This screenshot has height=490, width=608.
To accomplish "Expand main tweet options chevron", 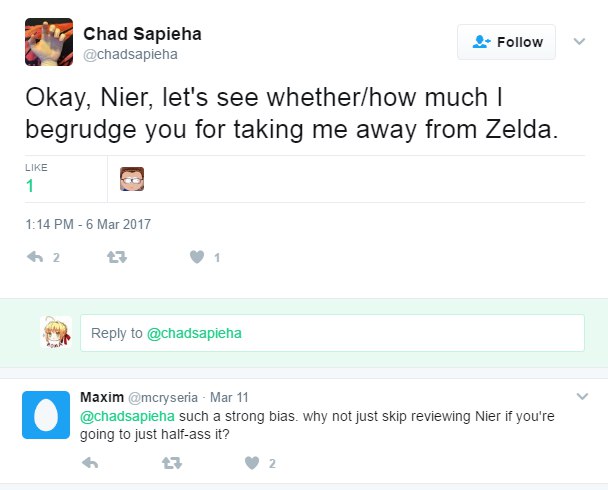I will pyautogui.click(x=578, y=41).
